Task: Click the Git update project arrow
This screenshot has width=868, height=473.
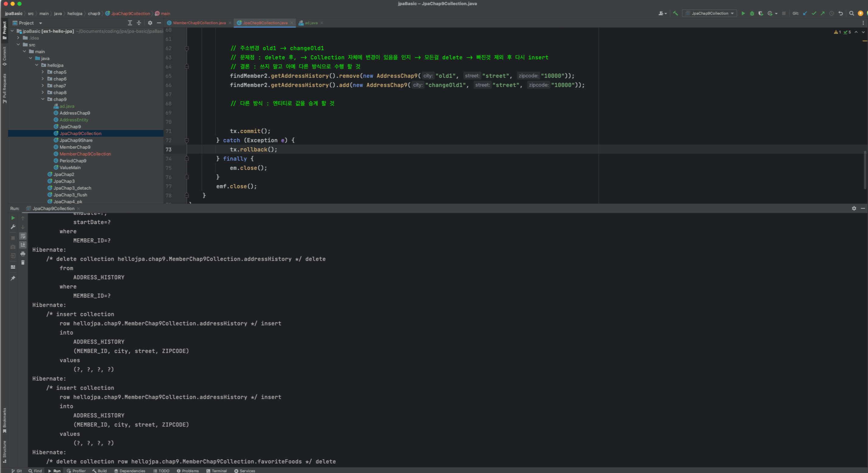Action: [x=805, y=13]
